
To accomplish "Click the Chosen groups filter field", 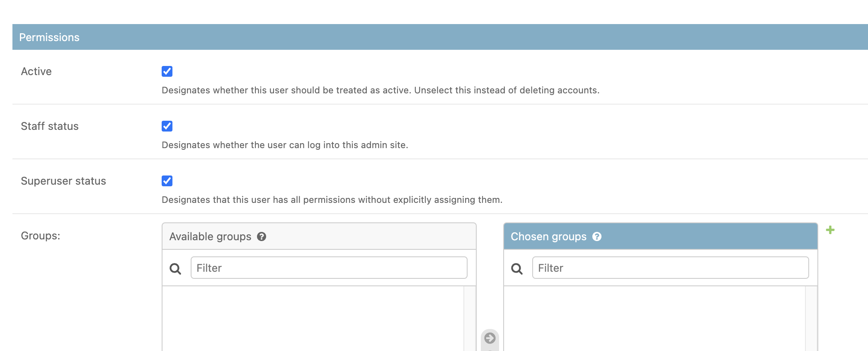I will point(670,268).
